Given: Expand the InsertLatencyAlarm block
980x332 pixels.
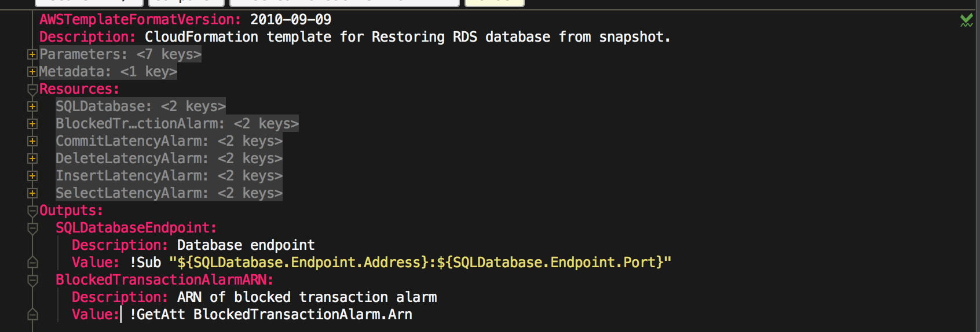Looking at the screenshot, I should pyautogui.click(x=32, y=176).
